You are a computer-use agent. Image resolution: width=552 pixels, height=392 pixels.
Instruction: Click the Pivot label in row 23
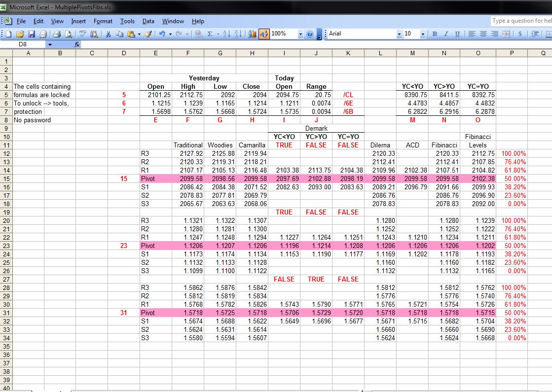[155, 246]
